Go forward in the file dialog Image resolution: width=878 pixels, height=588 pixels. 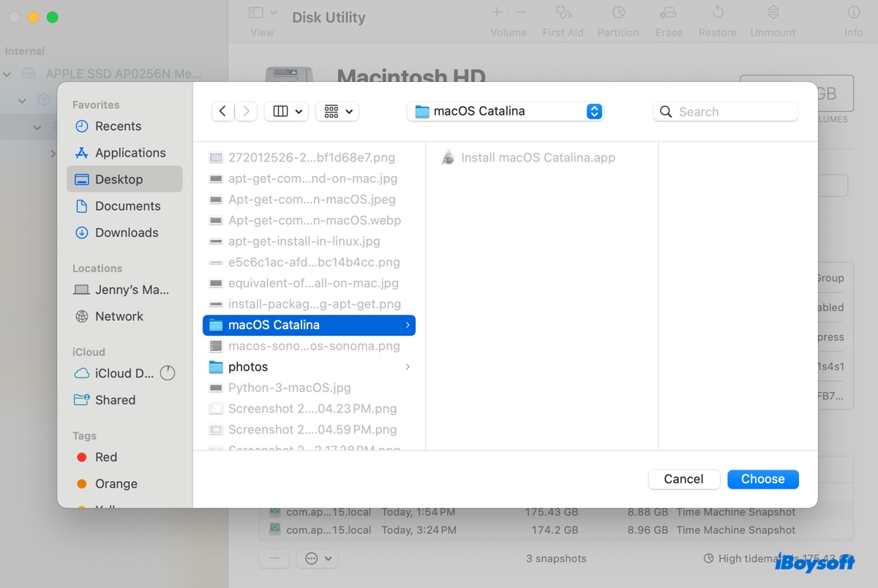click(x=246, y=111)
